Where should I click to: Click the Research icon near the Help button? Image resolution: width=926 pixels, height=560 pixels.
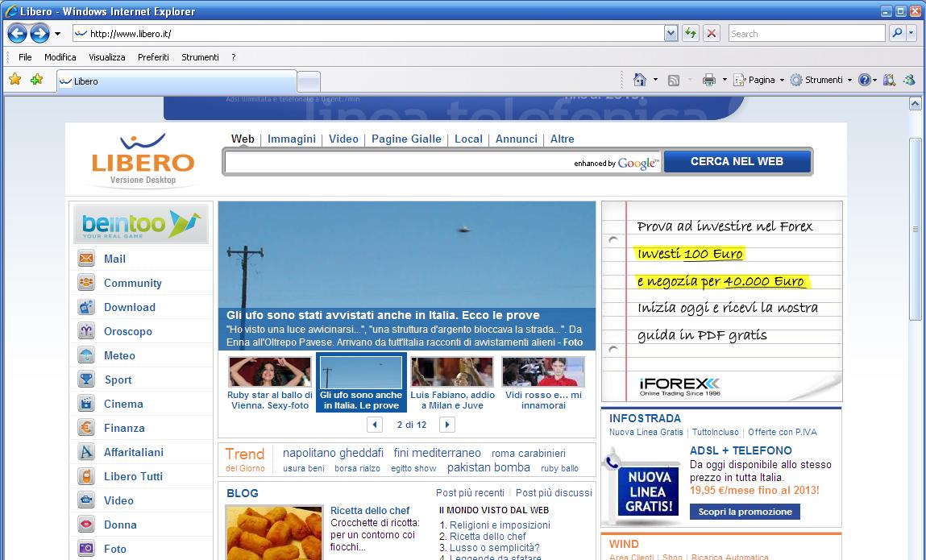[889, 81]
